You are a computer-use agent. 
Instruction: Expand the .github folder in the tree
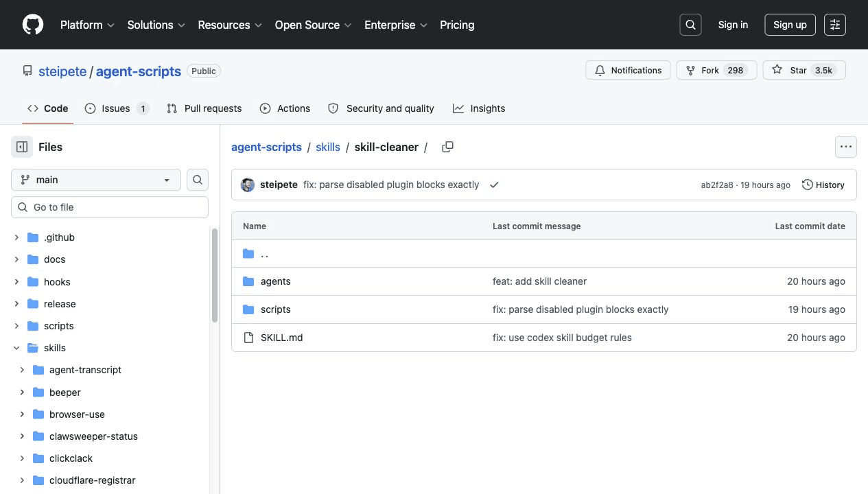(x=17, y=237)
